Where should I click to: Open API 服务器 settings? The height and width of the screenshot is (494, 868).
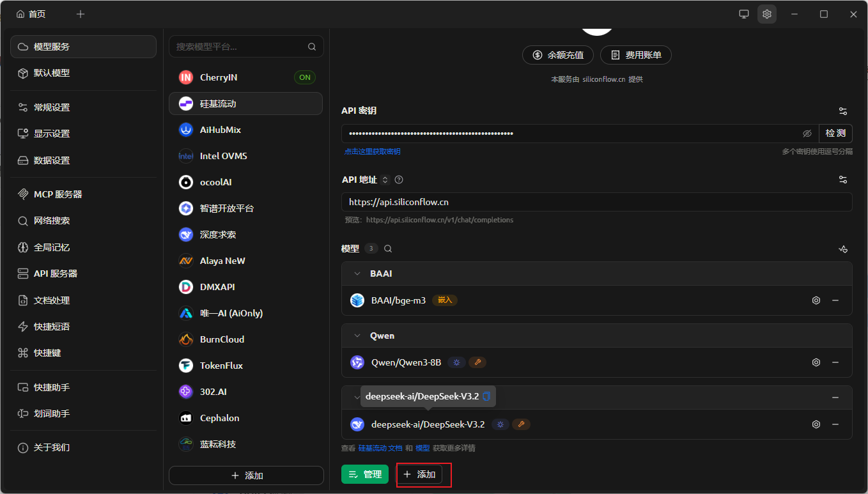(83, 274)
